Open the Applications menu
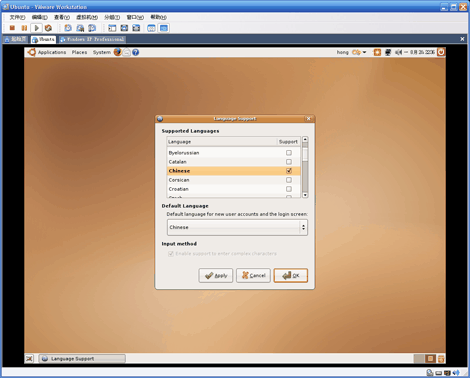This screenshot has height=378, width=470. [52, 52]
